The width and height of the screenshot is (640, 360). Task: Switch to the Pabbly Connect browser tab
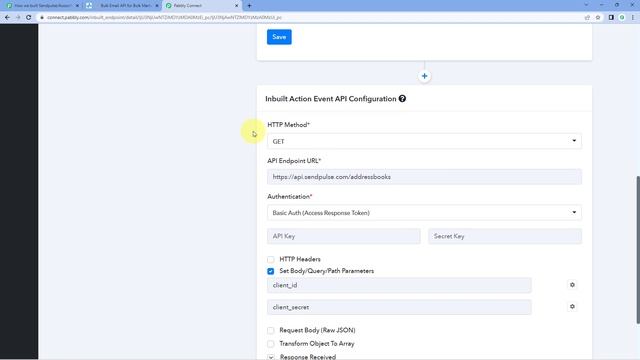click(x=200, y=6)
